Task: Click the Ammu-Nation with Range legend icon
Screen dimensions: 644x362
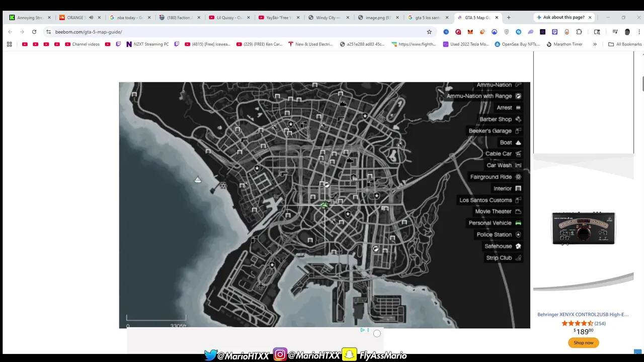Action: [x=518, y=96]
